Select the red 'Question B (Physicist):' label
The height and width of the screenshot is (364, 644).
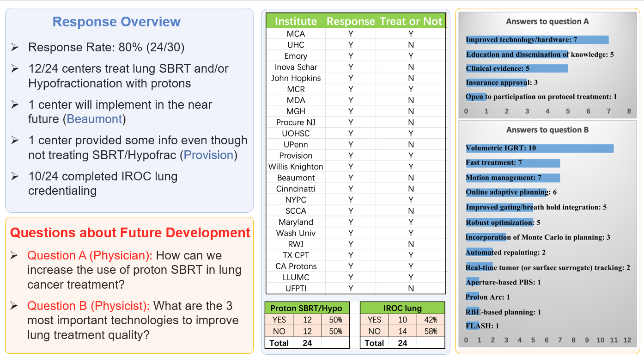tap(88, 306)
